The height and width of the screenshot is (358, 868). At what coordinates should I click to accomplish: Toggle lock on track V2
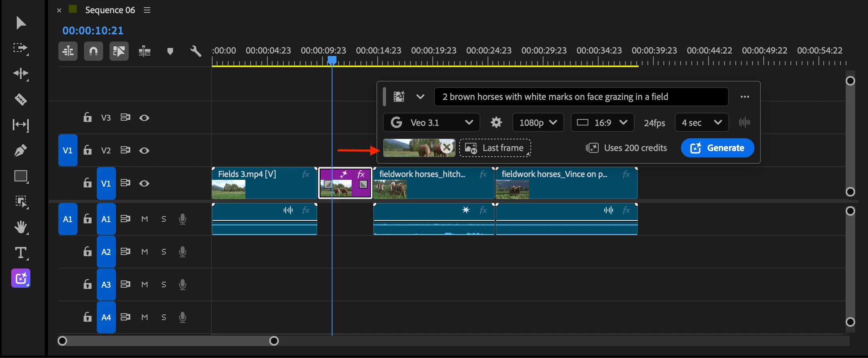(x=88, y=150)
